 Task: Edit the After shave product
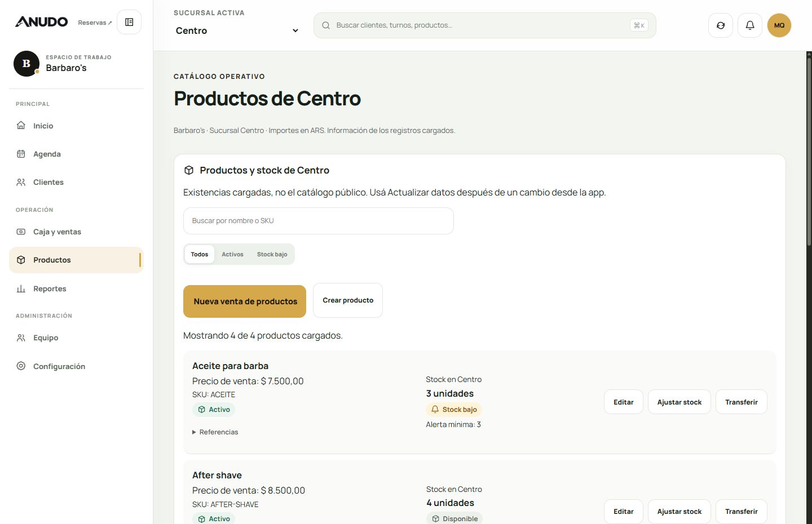(x=624, y=511)
